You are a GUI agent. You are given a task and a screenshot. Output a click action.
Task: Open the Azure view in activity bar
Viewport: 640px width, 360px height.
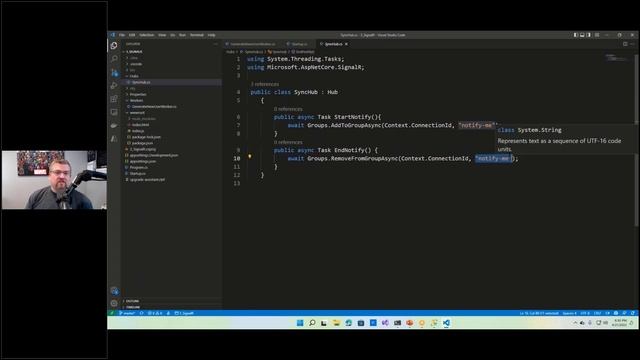pos(114,139)
